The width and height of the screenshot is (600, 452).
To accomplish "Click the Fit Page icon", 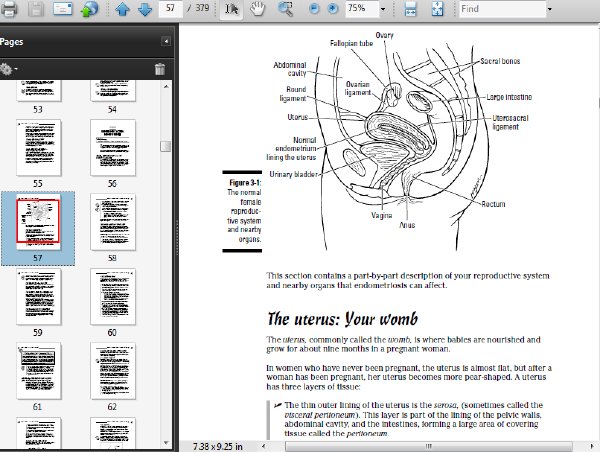I will pos(437,9).
